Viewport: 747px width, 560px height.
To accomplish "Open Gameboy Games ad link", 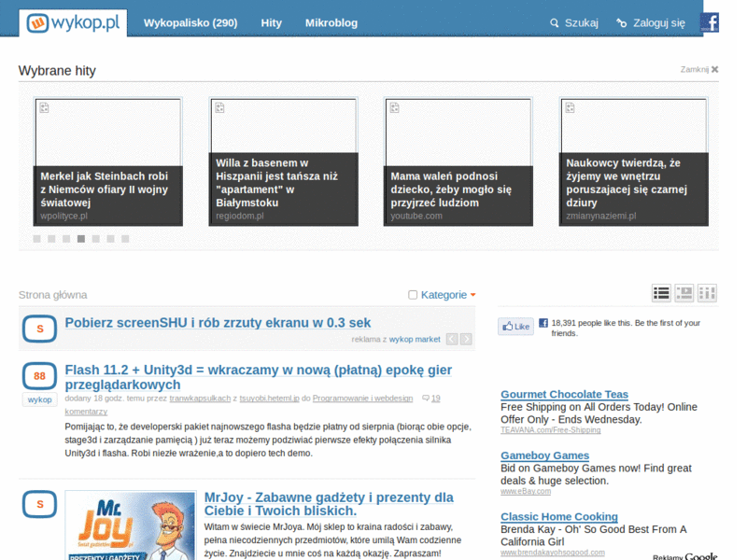I will [544, 455].
